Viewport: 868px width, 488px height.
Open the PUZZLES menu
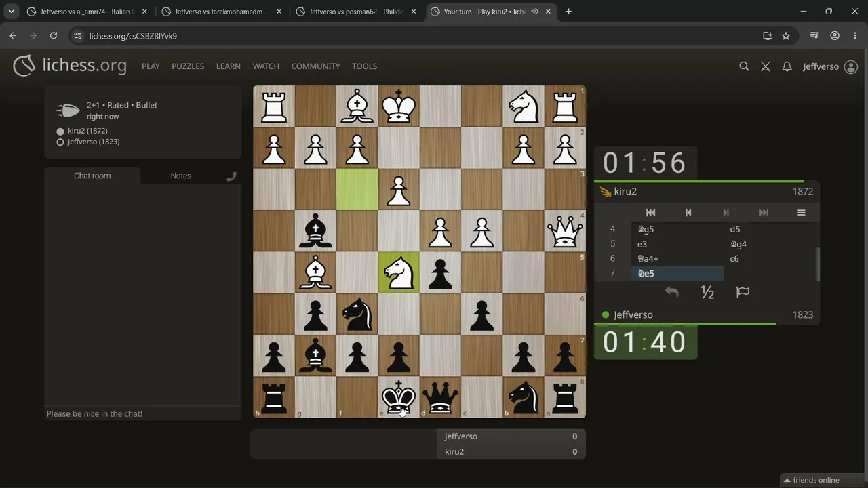click(x=188, y=66)
